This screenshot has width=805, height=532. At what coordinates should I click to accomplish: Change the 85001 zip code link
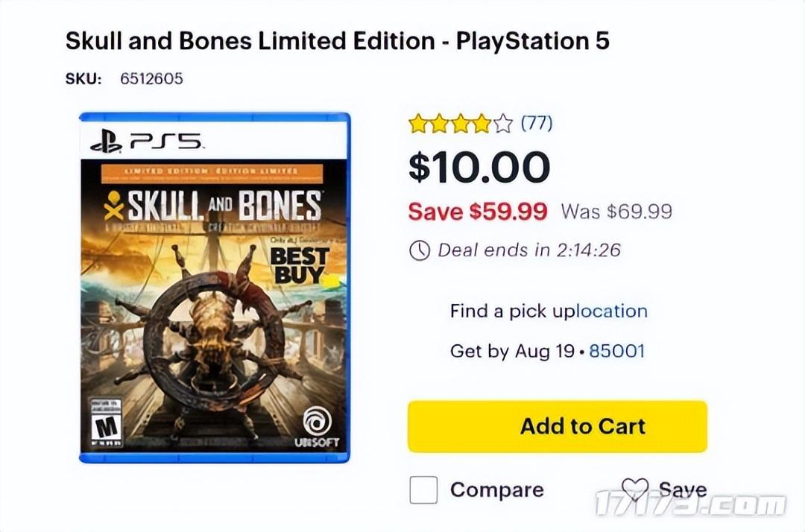(x=616, y=350)
